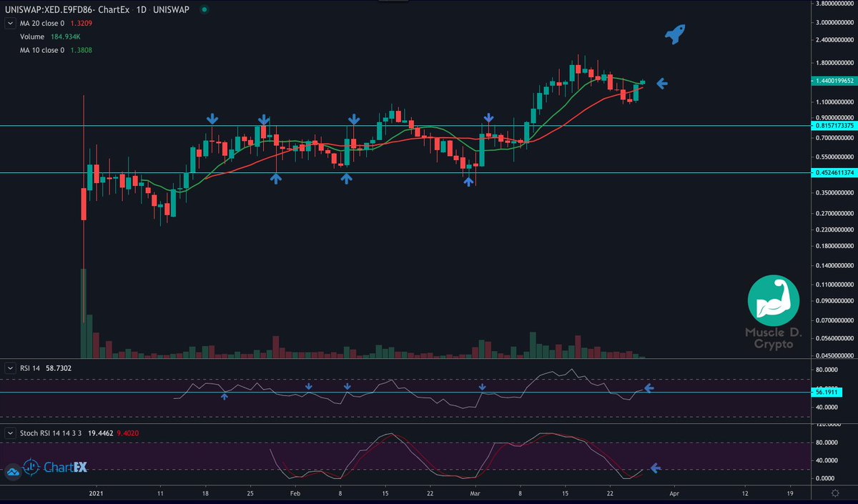The width and height of the screenshot is (858, 504).
Task: Click the volume value 184.934K
Action: (x=66, y=36)
